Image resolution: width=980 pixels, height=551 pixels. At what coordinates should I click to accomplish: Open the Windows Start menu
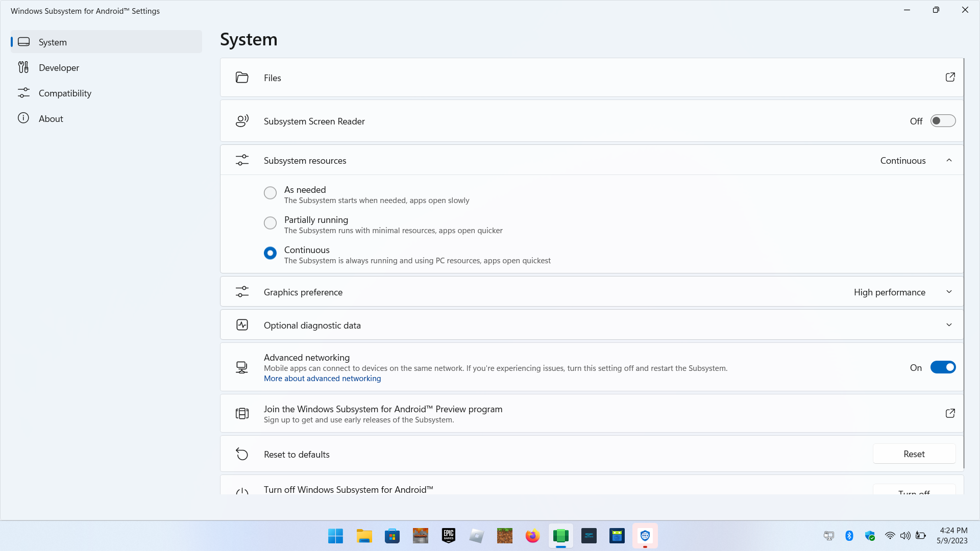click(335, 536)
